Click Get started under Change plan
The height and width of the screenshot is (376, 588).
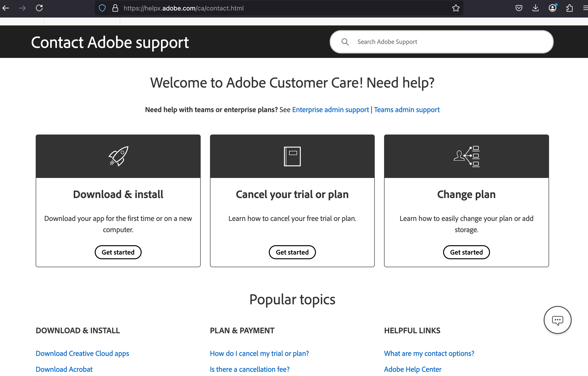(466, 252)
